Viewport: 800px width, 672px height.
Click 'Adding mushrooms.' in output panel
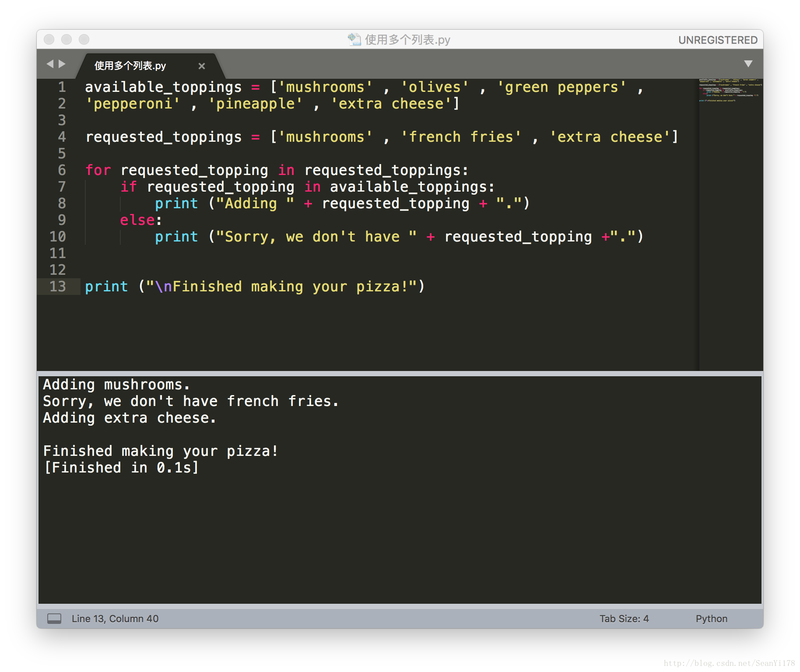(116, 385)
